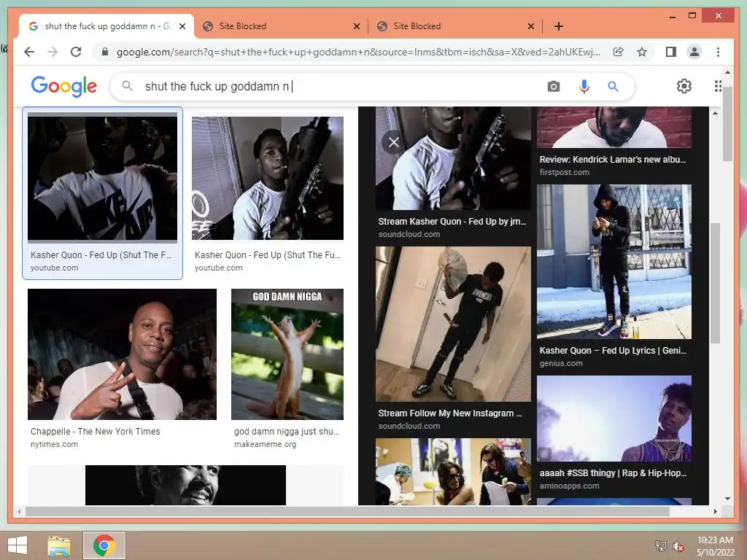Open Kendrick Lamar review firstpost link

pyautogui.click(x=612, y=160)
